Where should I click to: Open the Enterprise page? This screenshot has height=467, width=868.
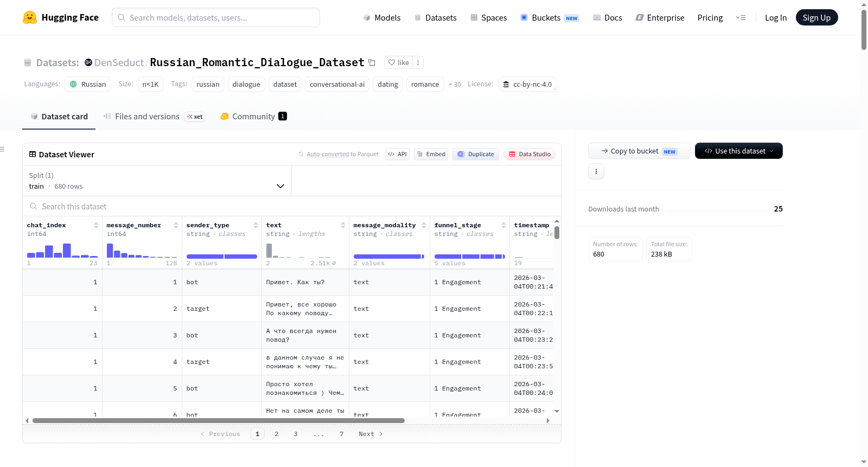[660, 17]
